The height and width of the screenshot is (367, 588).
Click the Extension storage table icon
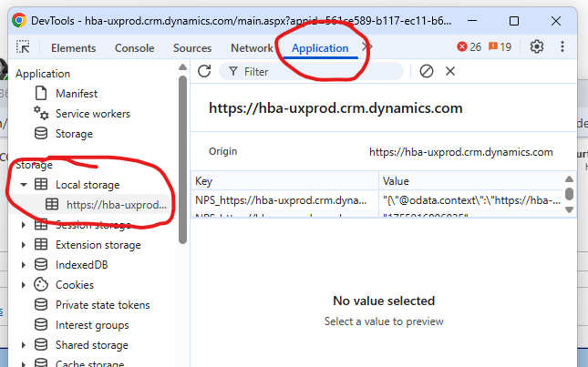pyautogui.click(x=41, y=245)
